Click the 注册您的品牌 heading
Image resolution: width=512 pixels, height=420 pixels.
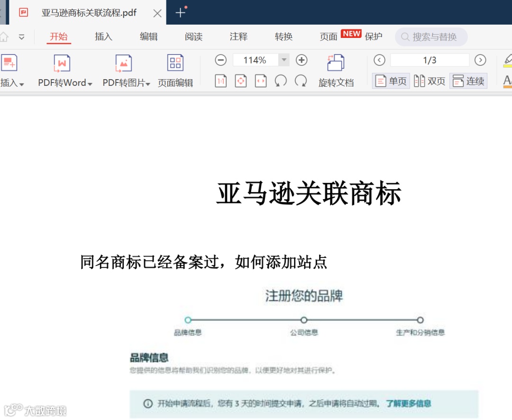pos(304,296)
